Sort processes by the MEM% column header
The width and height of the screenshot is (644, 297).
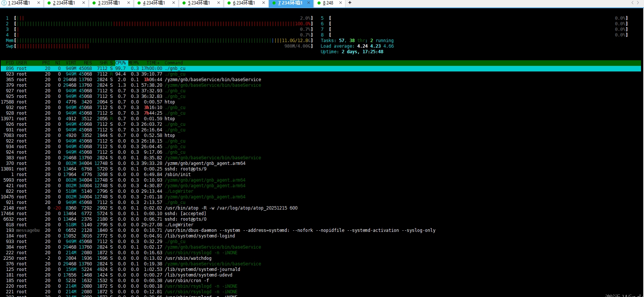pos(133,63)
